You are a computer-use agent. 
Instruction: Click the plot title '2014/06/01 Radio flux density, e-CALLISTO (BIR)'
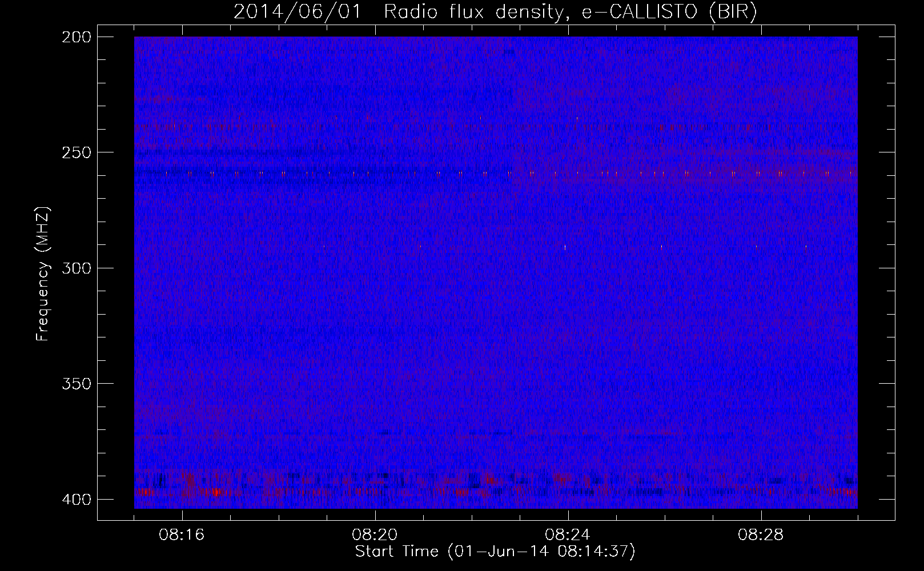495,11
